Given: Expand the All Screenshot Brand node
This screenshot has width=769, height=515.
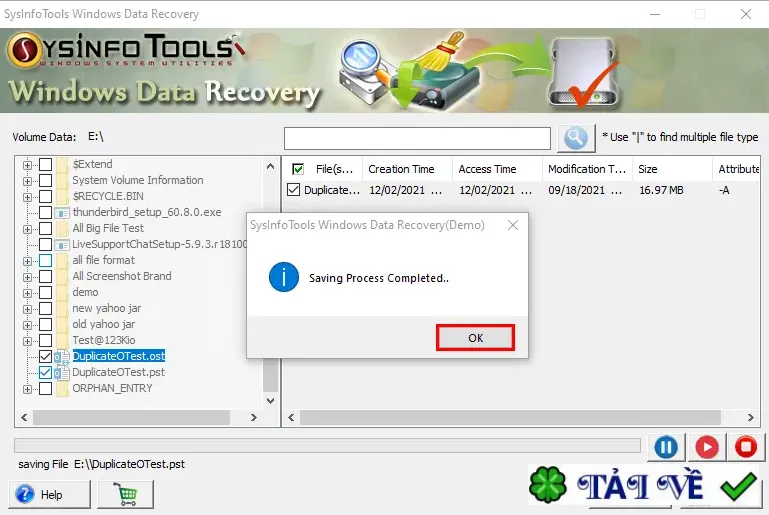Looking at the screenshot, I should (x=27, y=277).
